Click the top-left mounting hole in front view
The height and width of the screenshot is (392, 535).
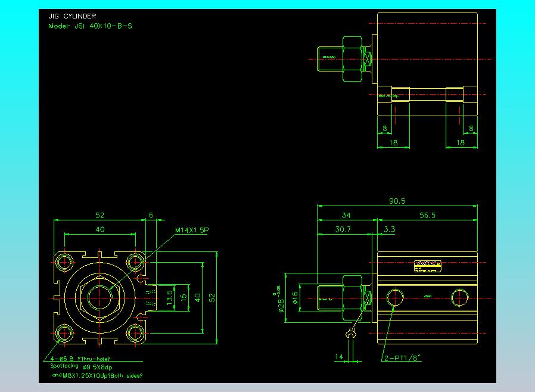64,261
